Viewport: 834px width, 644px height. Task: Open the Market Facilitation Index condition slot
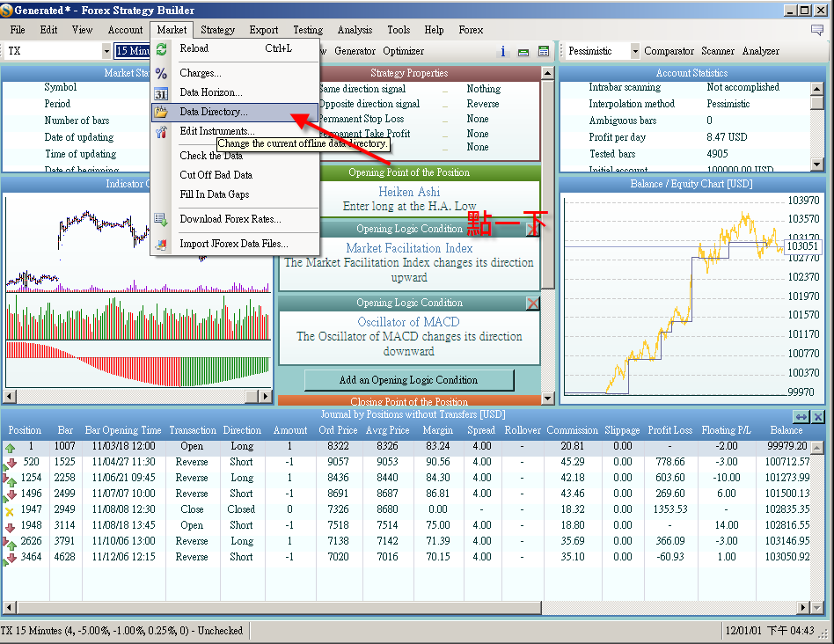[409, 263]
